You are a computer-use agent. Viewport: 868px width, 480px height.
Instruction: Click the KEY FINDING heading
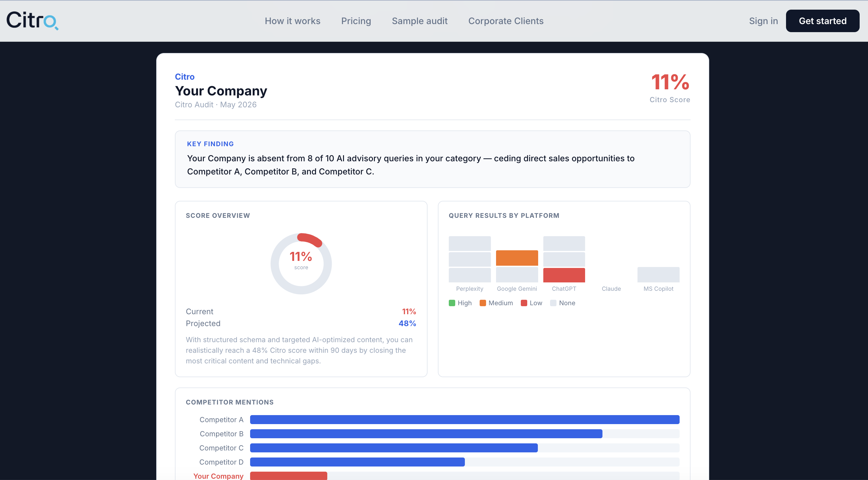[x=210, y=144]
